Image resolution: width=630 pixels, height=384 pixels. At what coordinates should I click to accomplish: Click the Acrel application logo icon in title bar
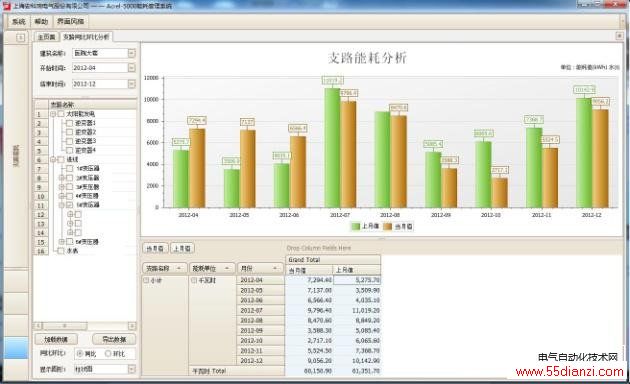(6, 6)
